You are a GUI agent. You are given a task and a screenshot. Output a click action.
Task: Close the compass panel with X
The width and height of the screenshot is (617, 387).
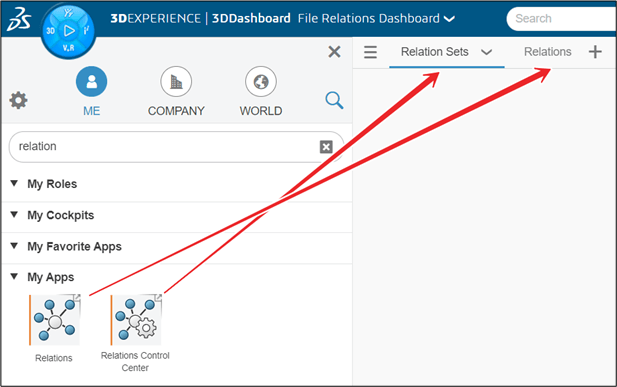coord(334,52)
